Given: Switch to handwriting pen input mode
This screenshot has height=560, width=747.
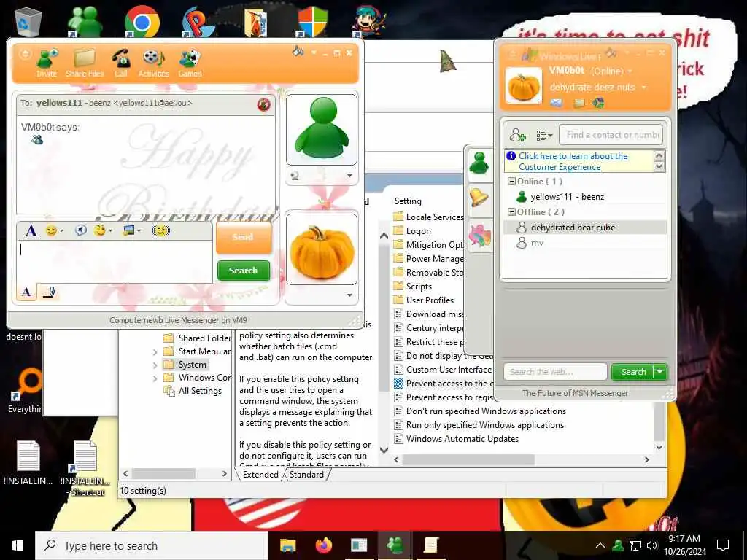Looking at the screenshot, I should (x=49, y=292).
